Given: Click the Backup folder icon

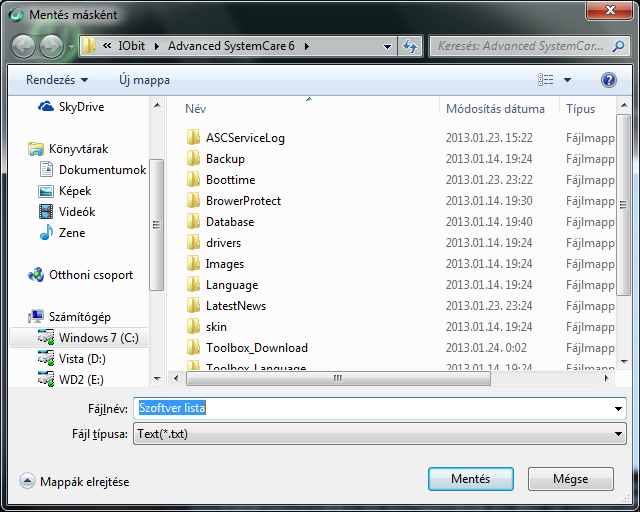Looking at the screenshot, I should [x=193, y=158].
